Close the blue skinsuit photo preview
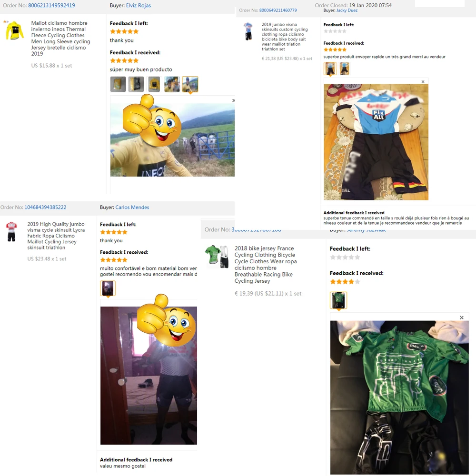The width and height of the screenshot is (476, 476). coord(423,82)
